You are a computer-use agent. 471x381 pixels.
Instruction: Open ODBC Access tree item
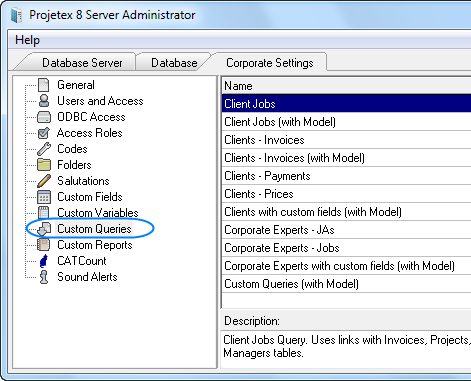click(x=91, y=117)
